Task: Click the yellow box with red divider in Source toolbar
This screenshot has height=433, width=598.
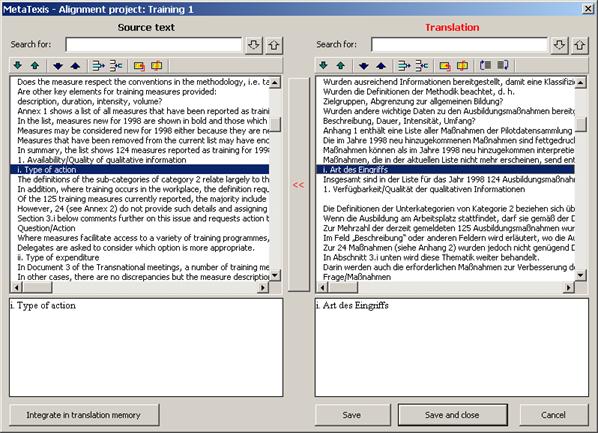Action: (156, 66)
